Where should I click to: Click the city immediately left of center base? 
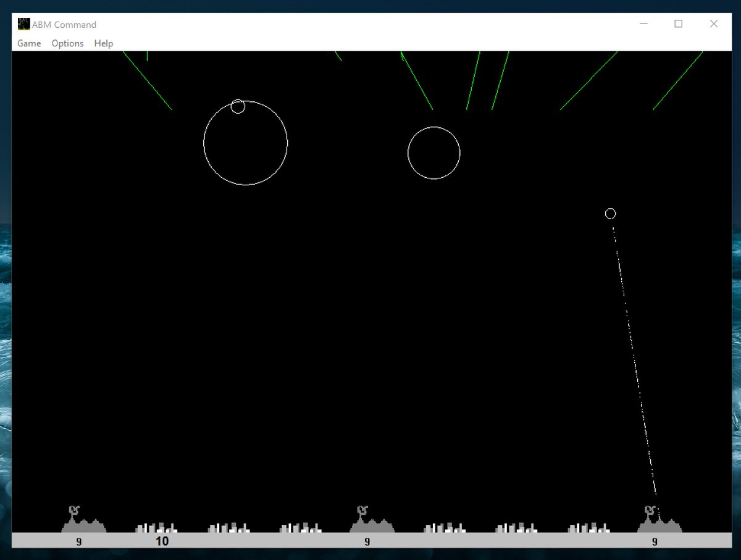(301, 528)
